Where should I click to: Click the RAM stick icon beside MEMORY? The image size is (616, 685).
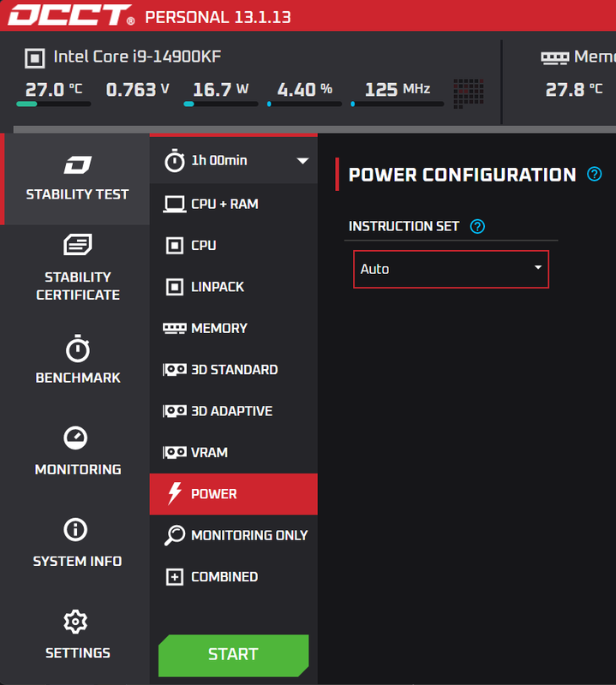pos(175,329)
